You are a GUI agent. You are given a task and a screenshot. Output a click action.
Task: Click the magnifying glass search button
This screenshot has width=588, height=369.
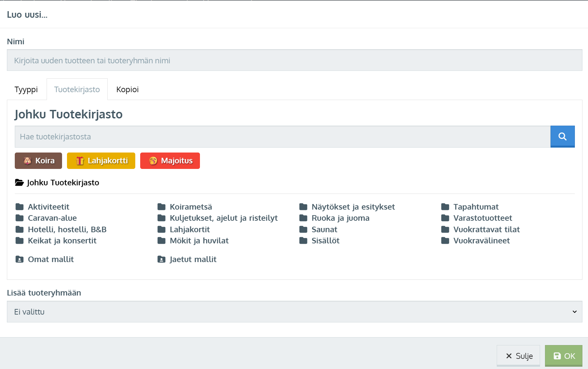pyautogui.click(x=562, y=136)
